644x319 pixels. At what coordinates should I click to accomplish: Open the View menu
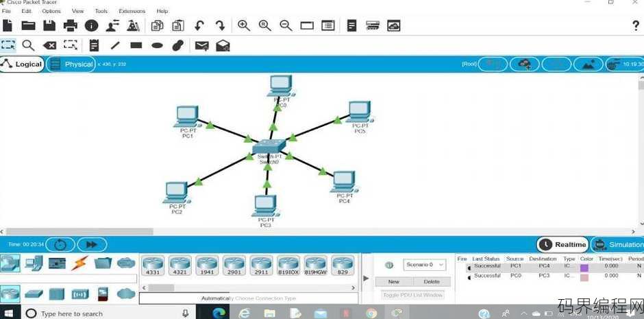(x=77, y=11)
